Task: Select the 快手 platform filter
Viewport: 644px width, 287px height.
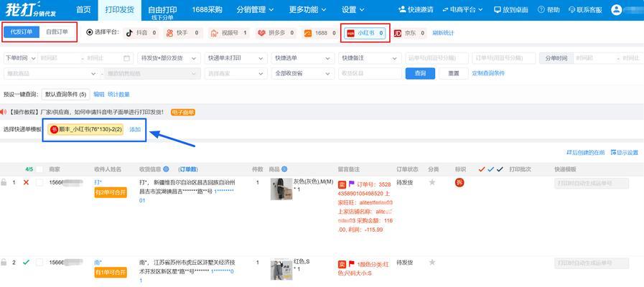Action: point(183,33)
